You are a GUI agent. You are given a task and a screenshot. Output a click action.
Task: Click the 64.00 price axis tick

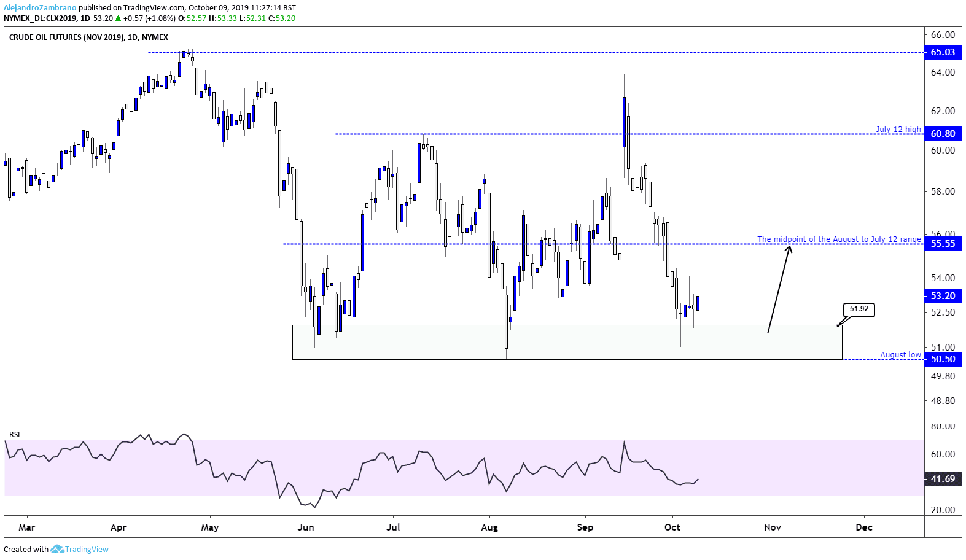(x=943, y=72)
